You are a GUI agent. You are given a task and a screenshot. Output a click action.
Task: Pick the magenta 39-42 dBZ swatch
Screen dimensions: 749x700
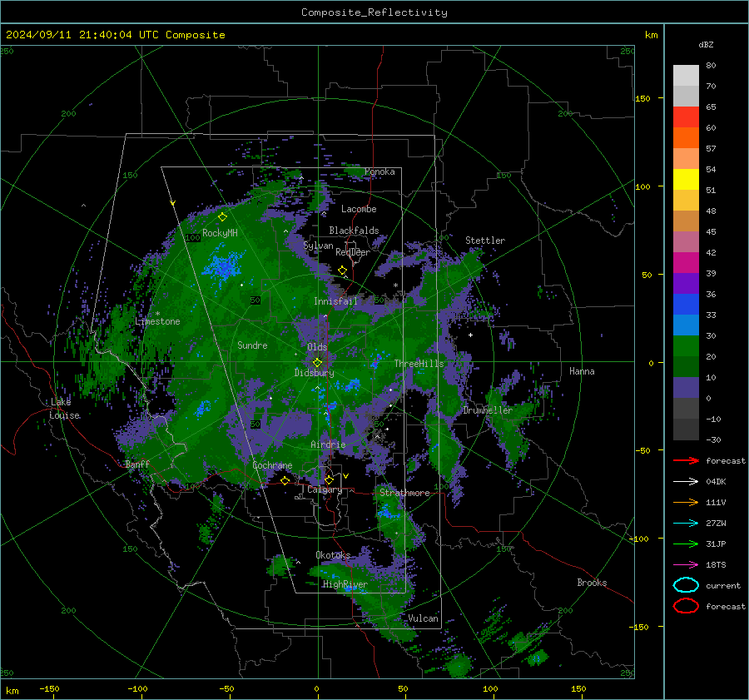tap(686, 263)
